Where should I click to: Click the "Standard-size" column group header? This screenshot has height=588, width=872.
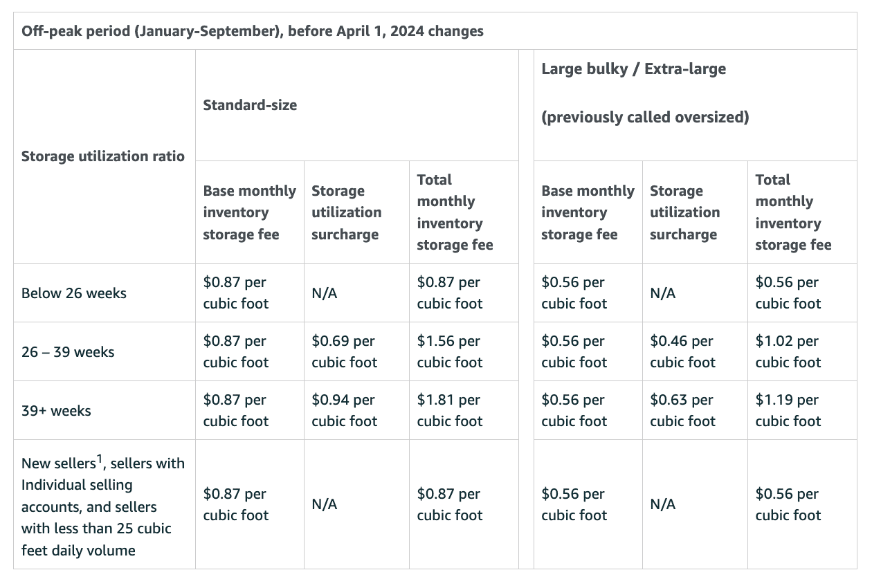[250, 105]
